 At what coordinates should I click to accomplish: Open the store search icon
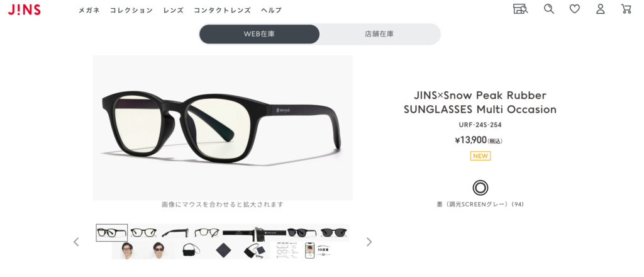[x=520, y=9]
